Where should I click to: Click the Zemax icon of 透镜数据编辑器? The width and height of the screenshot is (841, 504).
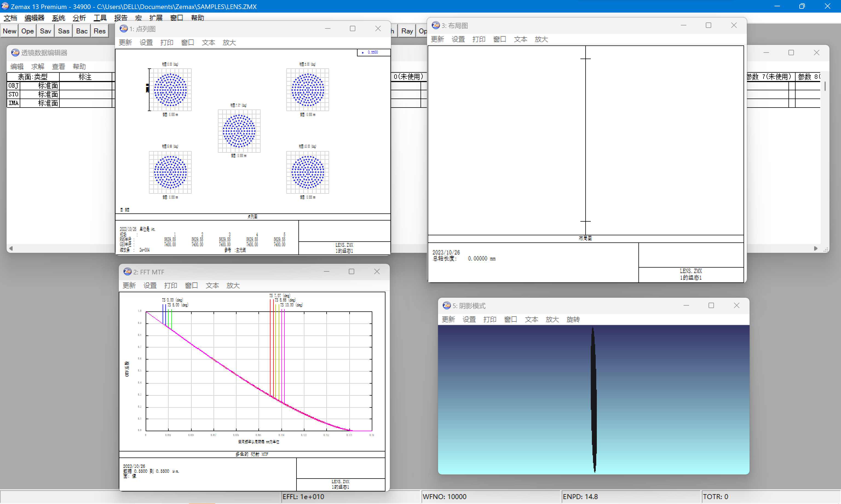point(15,52)
